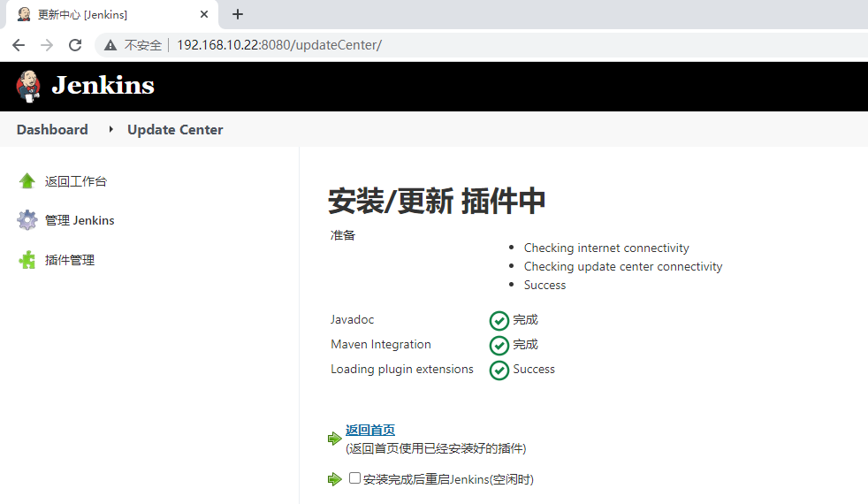Click the Maven Integration plugin name
The image size is (868, 504).
point(381,344)
